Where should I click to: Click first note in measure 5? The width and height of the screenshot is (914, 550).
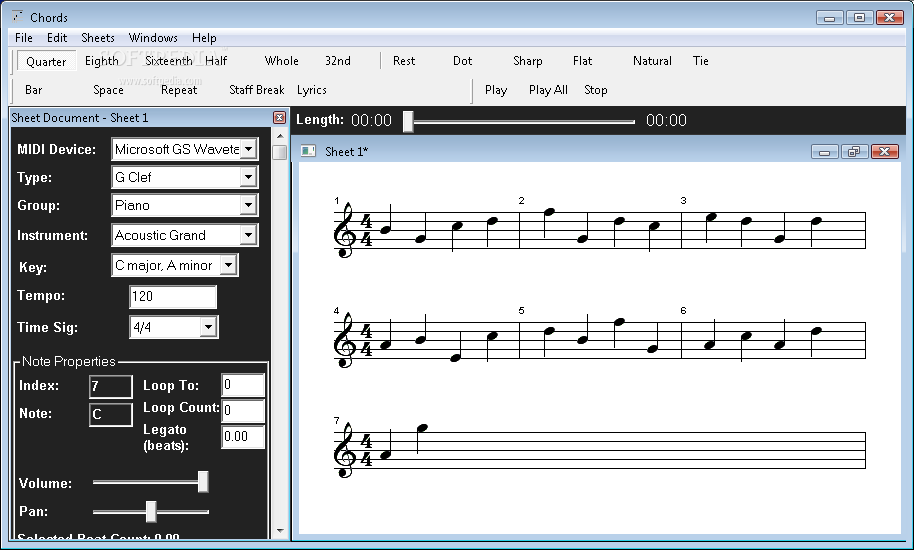pos(549,331)
